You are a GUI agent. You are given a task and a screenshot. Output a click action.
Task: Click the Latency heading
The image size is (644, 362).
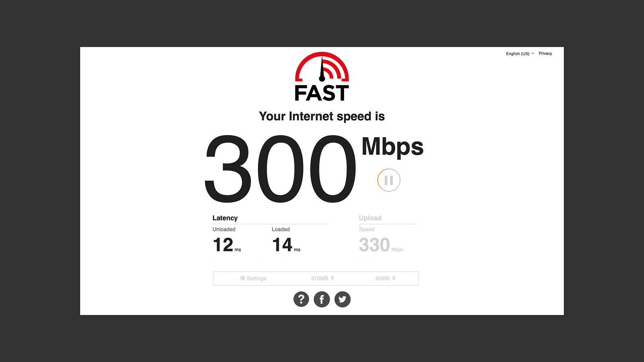point(225,218)
